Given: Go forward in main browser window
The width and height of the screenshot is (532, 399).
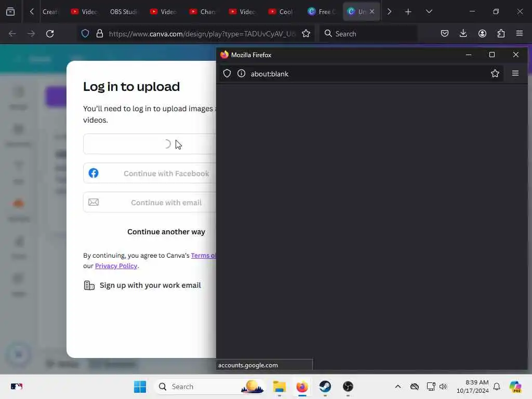Looking at the screenshot, I should (x=31, y=34).
